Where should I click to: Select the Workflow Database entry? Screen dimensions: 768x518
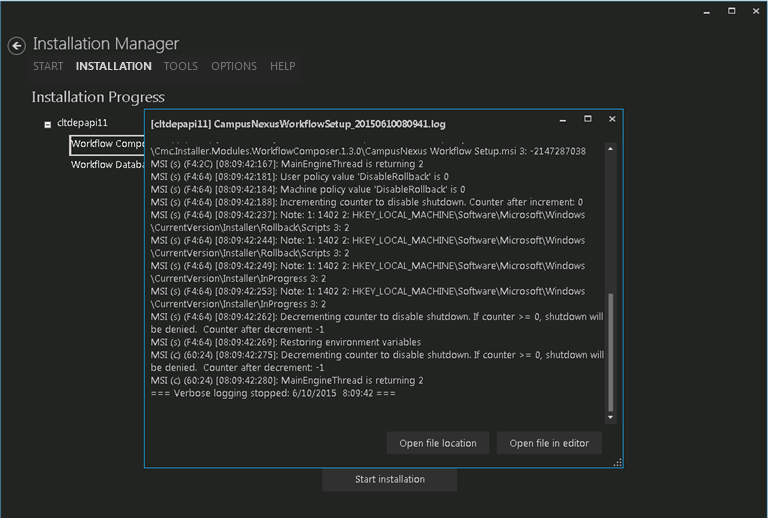[107, 166]
